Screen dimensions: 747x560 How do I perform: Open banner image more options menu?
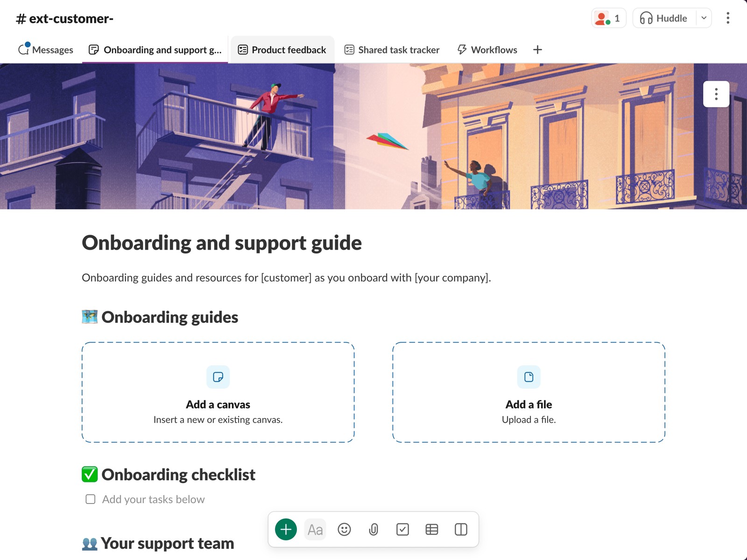click(716, 94)
